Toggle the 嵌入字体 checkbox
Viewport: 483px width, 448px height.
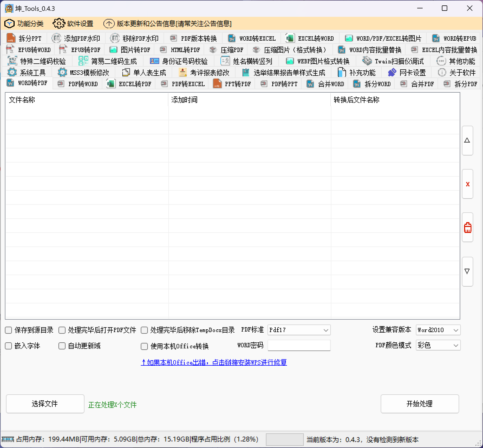tap(9, 346)
